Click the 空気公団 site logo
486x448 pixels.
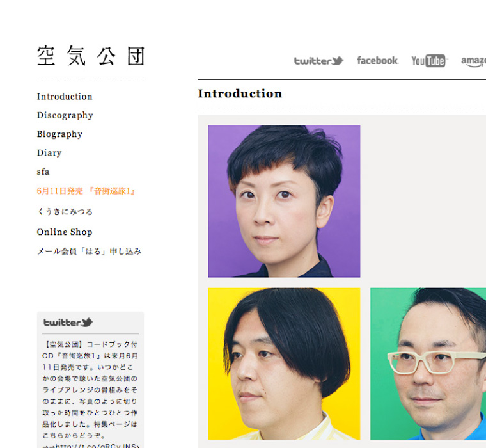pos(91,56)
